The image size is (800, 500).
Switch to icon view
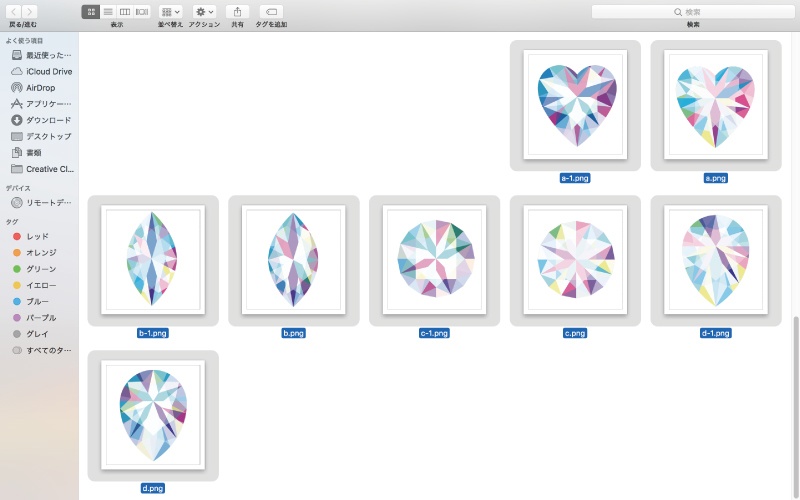91,12
